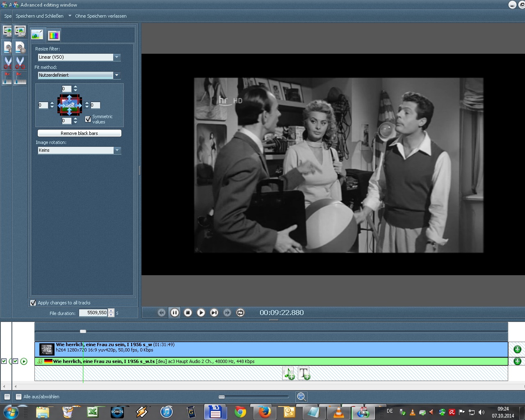Screen dimensions: 525x420
Task: Click the top crop value field
Action: click(x=67, y=89)
